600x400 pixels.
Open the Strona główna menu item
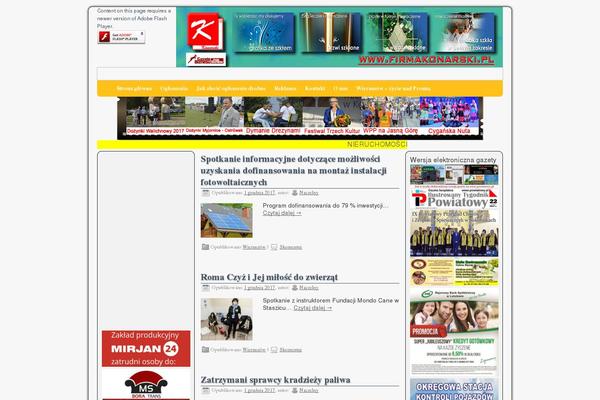(134, 88)
